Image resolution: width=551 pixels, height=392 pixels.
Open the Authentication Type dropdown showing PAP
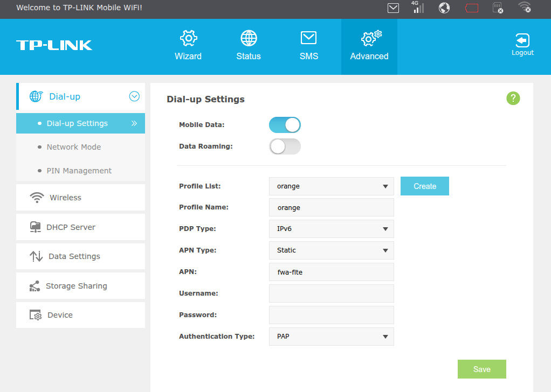[332, 337]
